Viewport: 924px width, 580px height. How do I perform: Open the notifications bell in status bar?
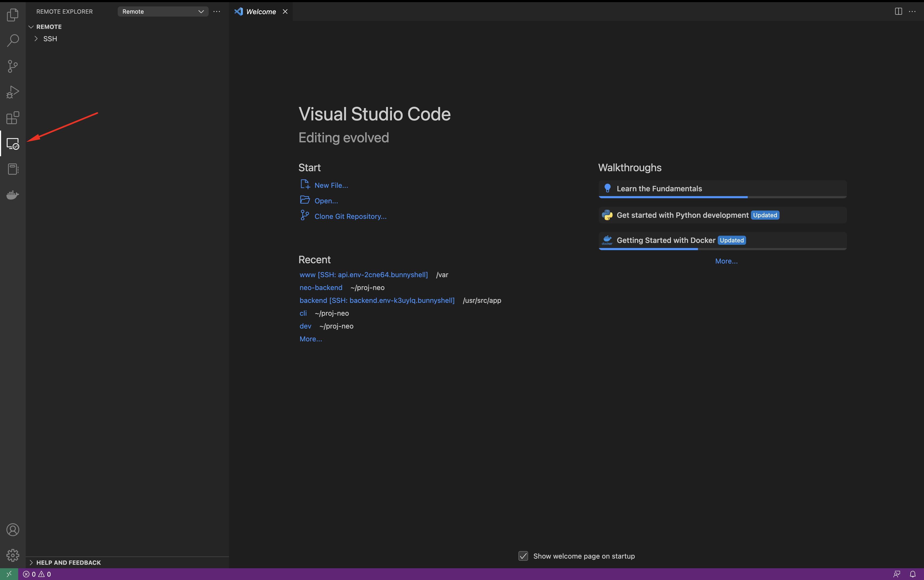coord(912,574)
